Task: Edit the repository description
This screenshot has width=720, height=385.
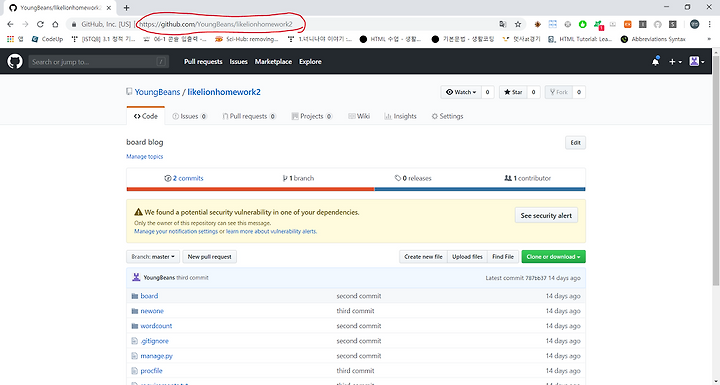Action: point(575,142)
